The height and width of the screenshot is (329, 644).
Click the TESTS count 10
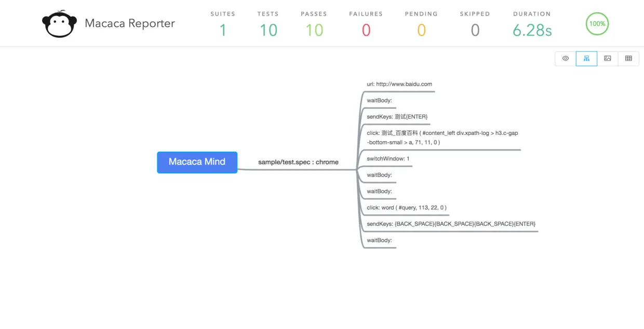click(x=268, y=31)
